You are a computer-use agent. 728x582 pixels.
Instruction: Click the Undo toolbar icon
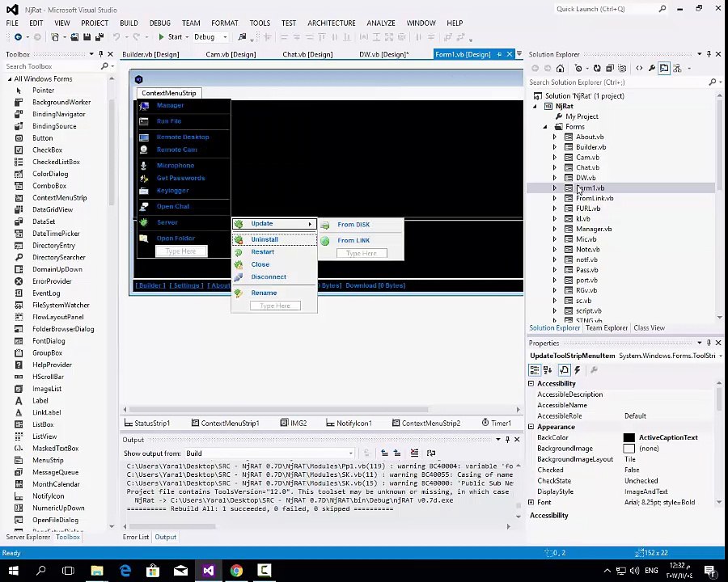point(116,36)
